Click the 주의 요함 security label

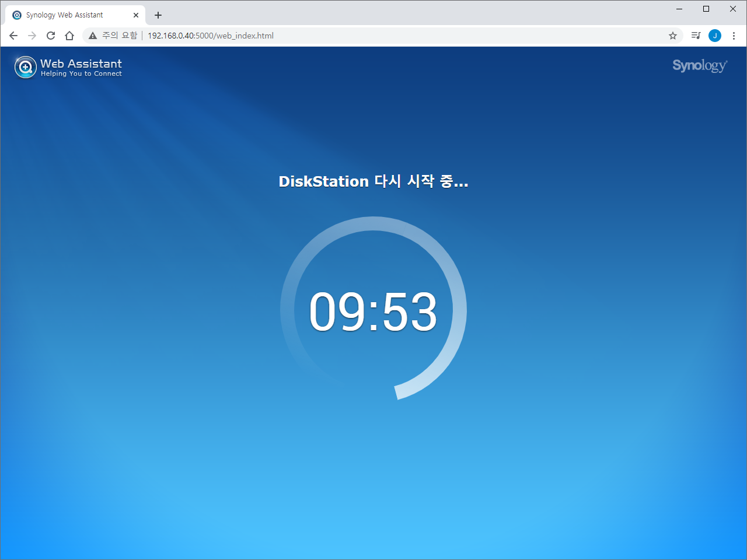(x=120, y=36)
